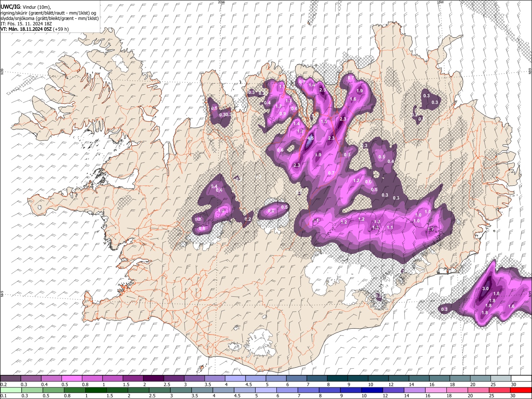Viewport: 532px width, 399px height.
Task: Click the 2.5 precipitation value on the map
Action: click(x=322, y=90)
